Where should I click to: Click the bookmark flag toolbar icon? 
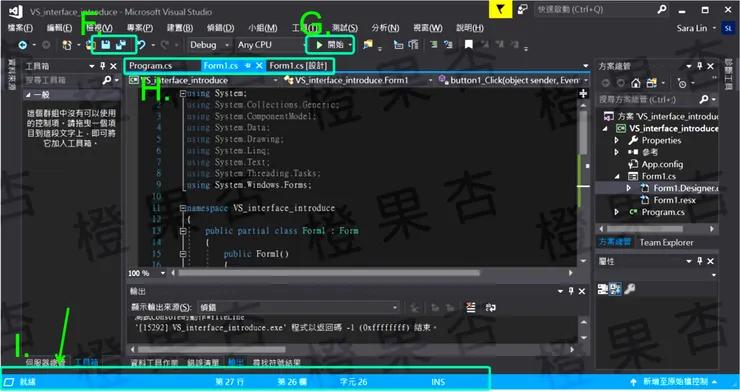coord(469,44)
